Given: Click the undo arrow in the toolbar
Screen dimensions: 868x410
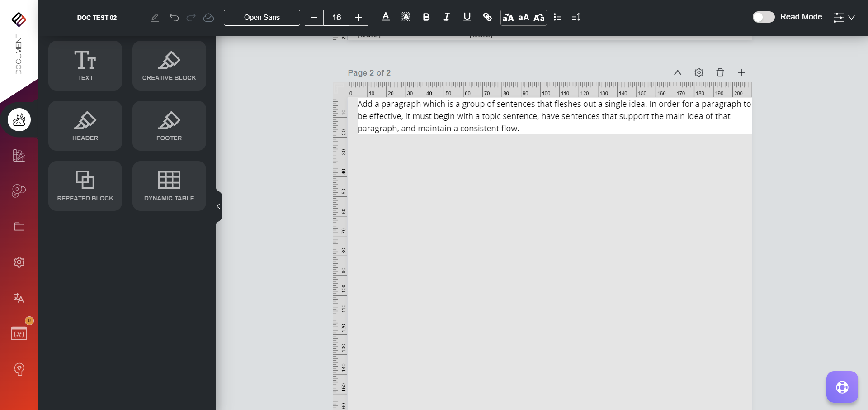Looking at the screenshot, I should [x=174, y=18].
